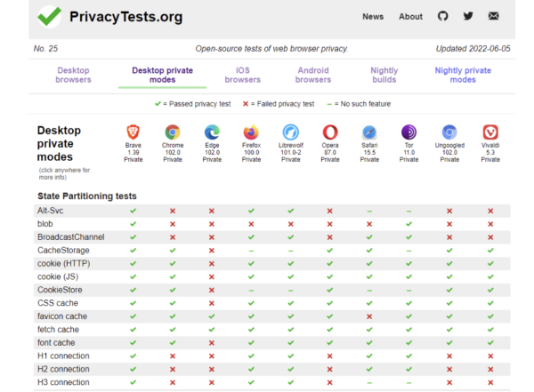Image resolution: width=534 pixels, height=392 pixels.
Task: Click the Tor 11.0 Private label
Action: [409, 152]
